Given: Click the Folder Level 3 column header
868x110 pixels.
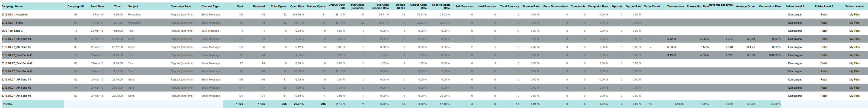Looking at the screenshot, I should [x=824, y=7].
